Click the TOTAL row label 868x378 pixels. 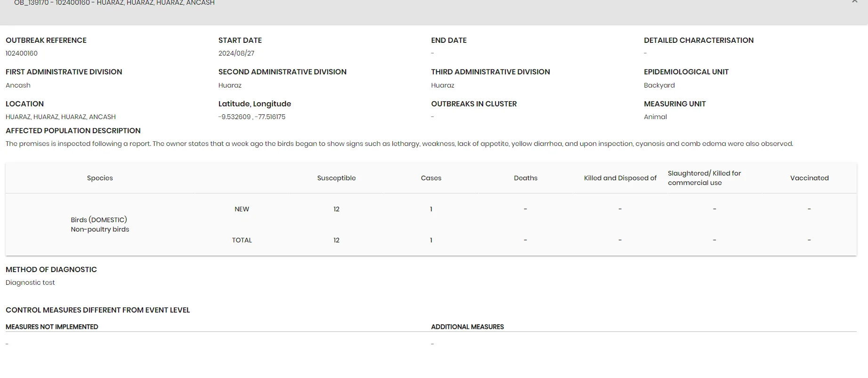pyautogui.click(x=242, y=240)
